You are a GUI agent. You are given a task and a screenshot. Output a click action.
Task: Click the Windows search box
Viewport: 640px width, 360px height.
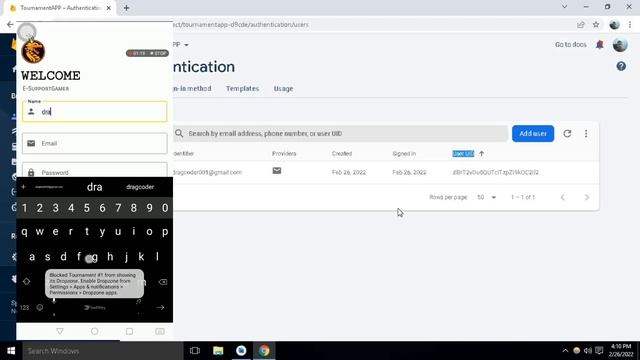tap(102, 351)
